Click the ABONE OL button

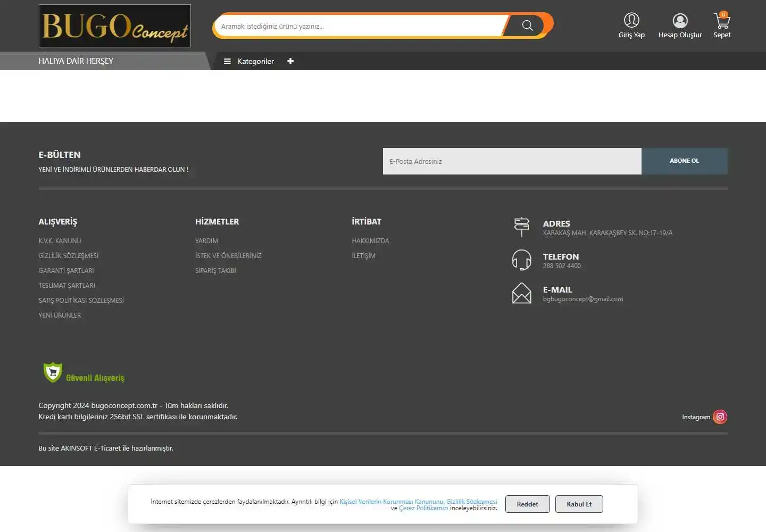tap(685, 161)
